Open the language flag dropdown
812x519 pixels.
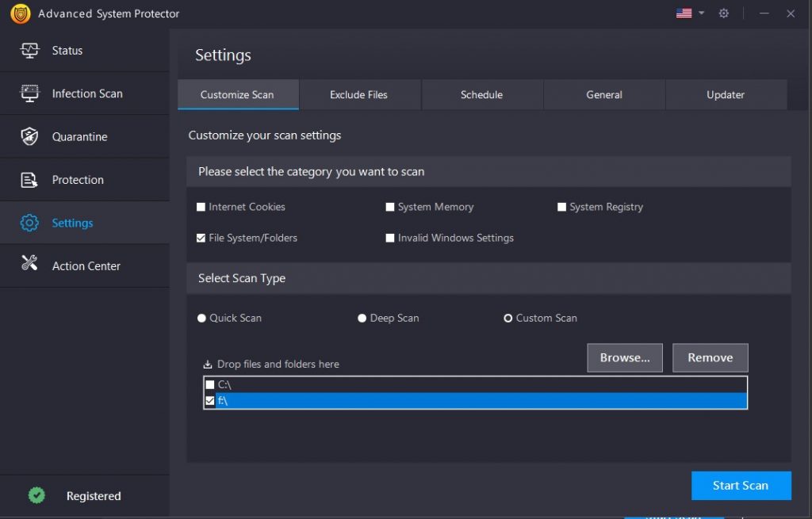(x=687, y=13)
